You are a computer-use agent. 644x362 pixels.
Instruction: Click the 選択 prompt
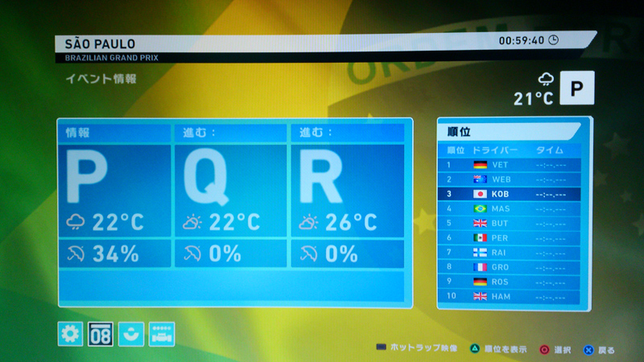tap(555, 350)
